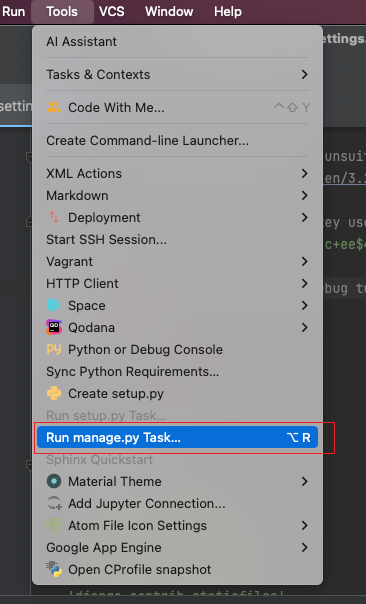Expand the XML Actions chevron
The image size is (366, 604).
click(x=304, y=173)
